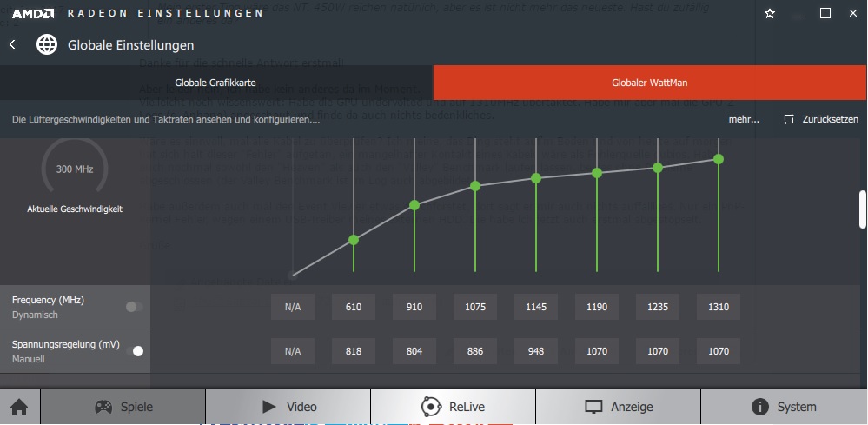Click the voltage field showing 886

pyautogui.click(x=475, y=351)
